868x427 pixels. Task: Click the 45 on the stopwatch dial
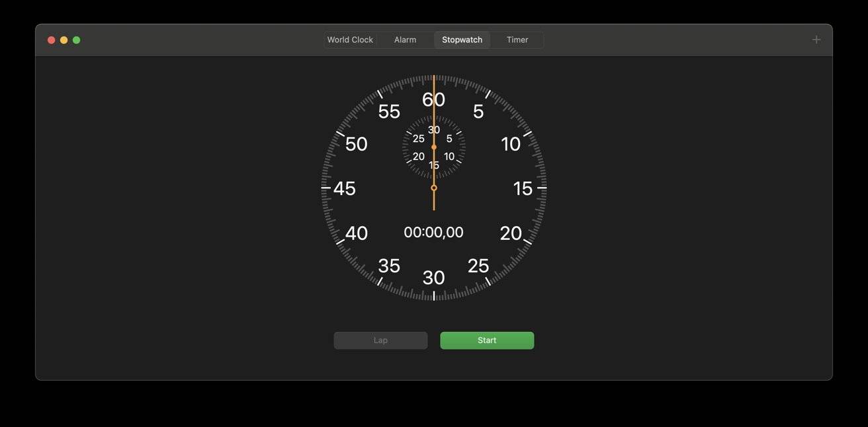pyautogui.click(x=345, y=188)
